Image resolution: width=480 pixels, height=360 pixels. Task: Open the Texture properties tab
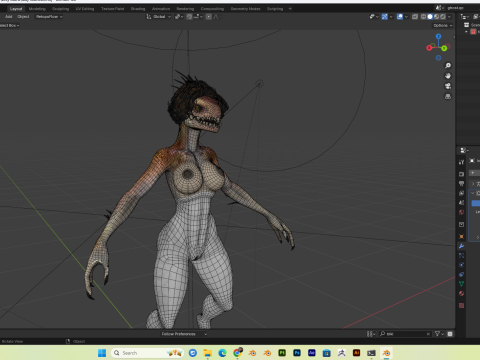click(461, 305)
